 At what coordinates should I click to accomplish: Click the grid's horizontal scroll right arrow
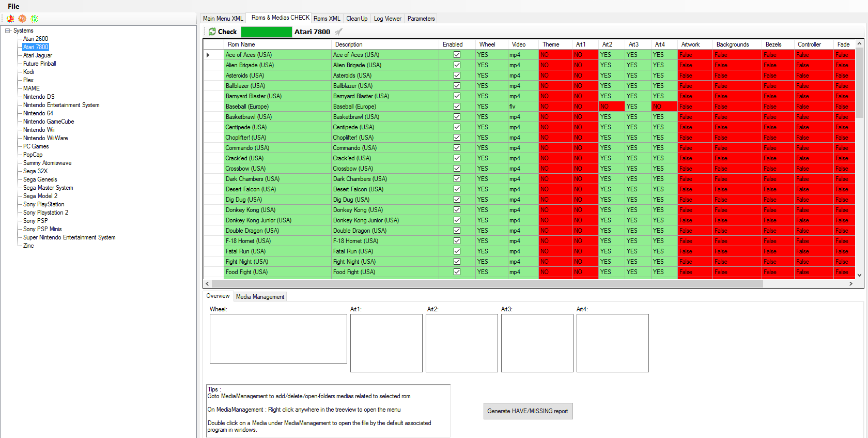pos(850,283)
